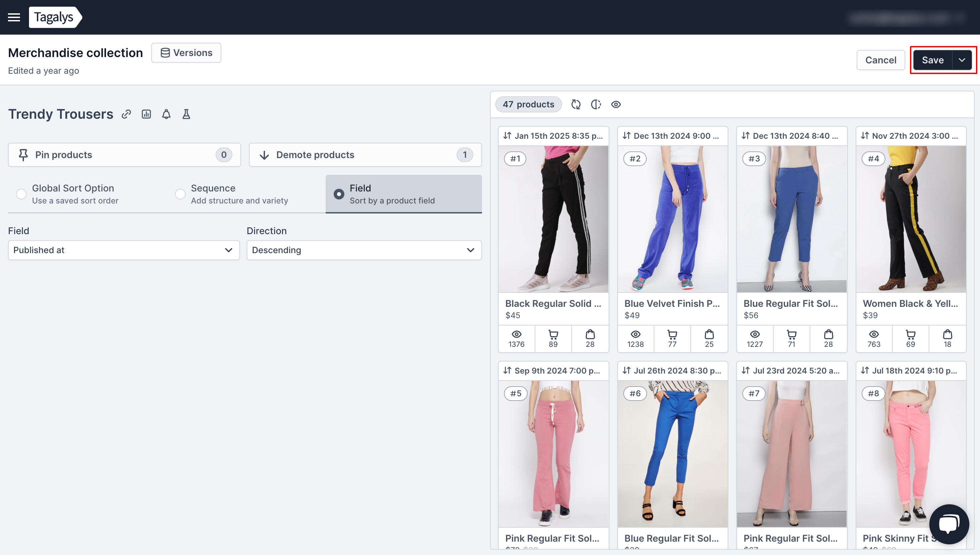Click the bell alert icon beside Trendy Trousers
Viewport: 980px width, 555px height.
coord(166,114)
